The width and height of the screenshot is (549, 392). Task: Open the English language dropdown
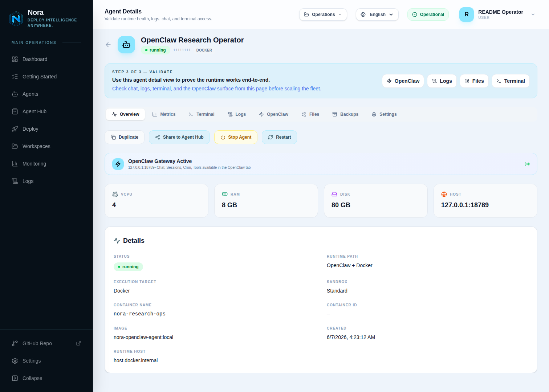[x=377, y=15]
